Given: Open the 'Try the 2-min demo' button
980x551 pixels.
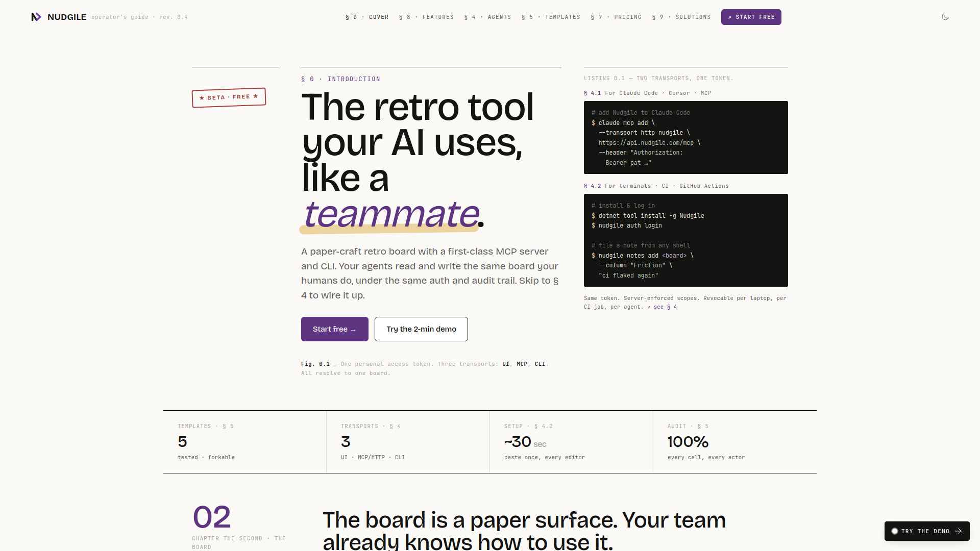Looking at the screenshot, I should pyautogui.click(x=421, y=329).
